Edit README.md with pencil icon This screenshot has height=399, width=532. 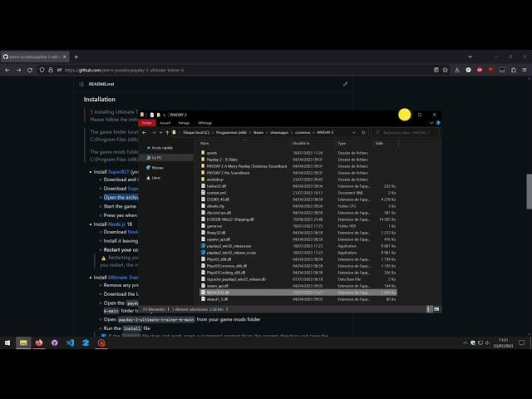(x=345, y=84)
